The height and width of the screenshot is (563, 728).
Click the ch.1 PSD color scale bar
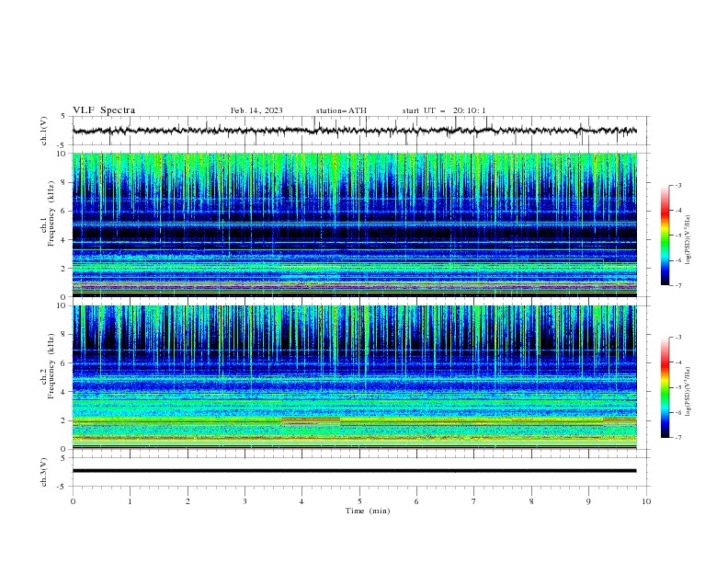(x=665, y=236)
